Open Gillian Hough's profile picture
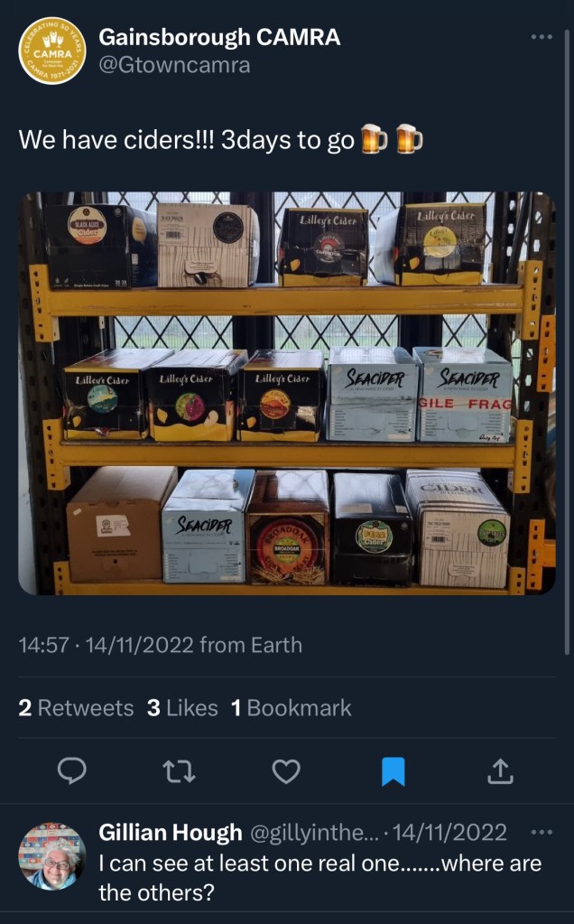Screen dimensions: 574x924 click(52, 856)
